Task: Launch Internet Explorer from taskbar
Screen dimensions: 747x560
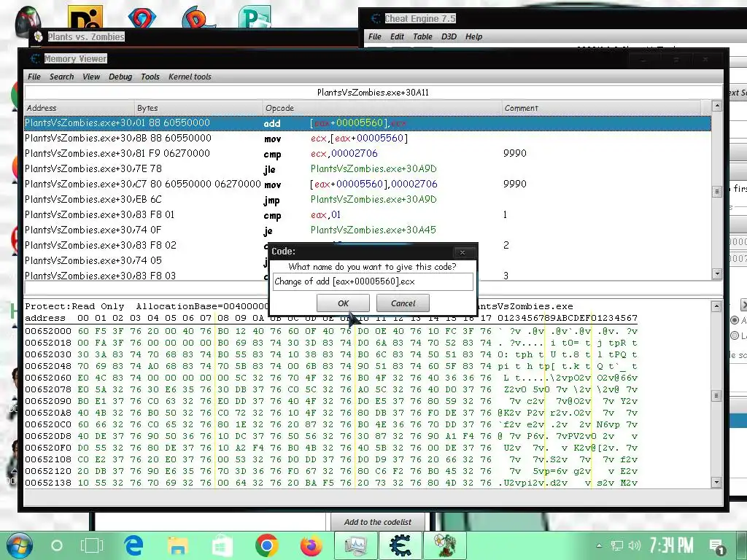Action: coord(134,545)
